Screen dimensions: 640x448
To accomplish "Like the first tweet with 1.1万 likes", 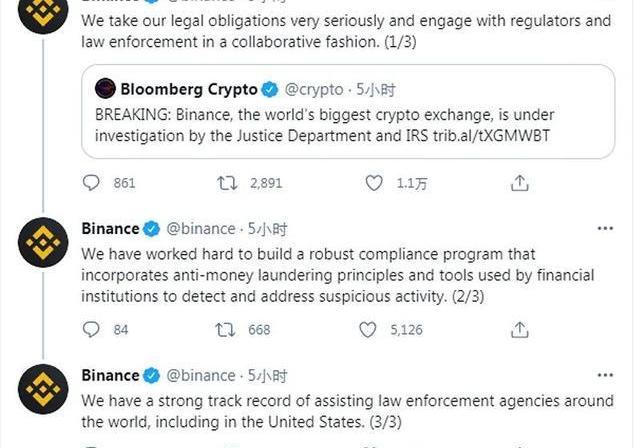I will coord(374,183).
